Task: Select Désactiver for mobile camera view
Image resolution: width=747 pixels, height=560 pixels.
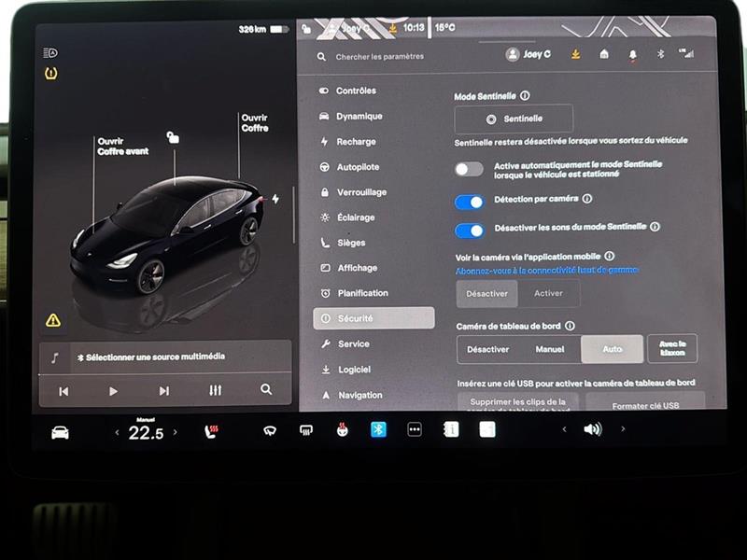Action: pyautogui.click(x=486, y=294)
